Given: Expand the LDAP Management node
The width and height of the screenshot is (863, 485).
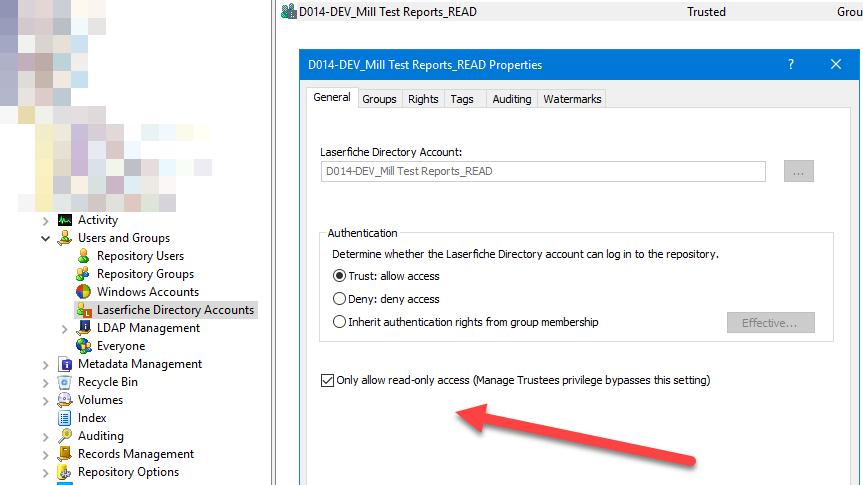Looking at the screenshot, I should pyautogui.click(x=64, y=329).
